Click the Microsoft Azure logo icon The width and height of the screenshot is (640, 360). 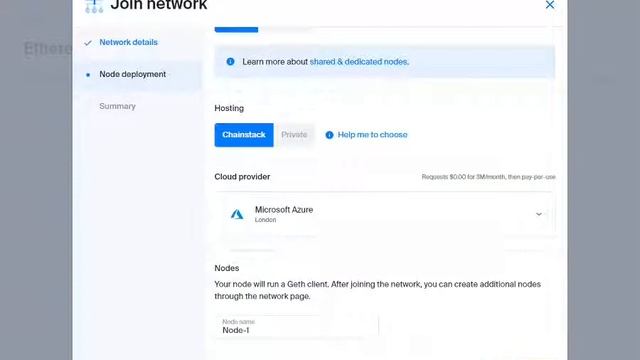(x=237, y=214)
